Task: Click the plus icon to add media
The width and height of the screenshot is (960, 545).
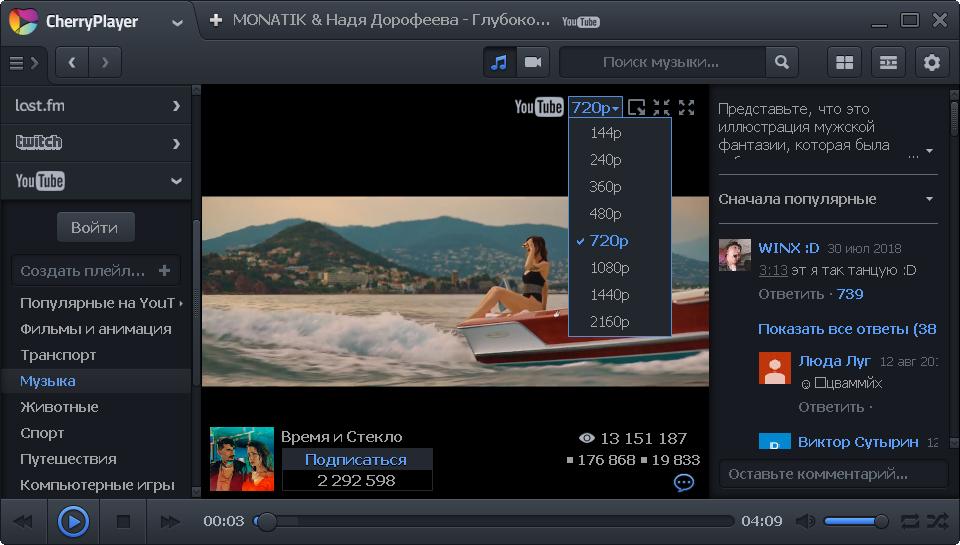Action: click(216, 20)
